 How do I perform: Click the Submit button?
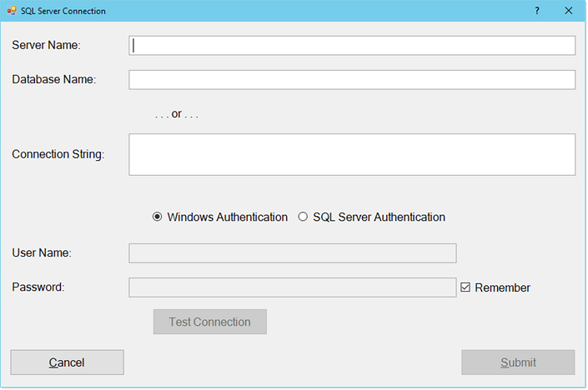click(x=518, y=362)
